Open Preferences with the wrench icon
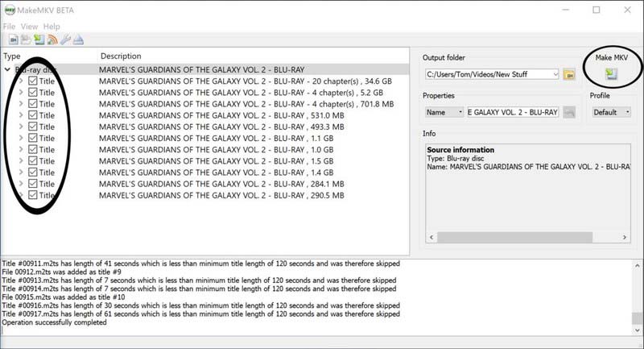The image size is (644, 349). click(x=64, y=39)
